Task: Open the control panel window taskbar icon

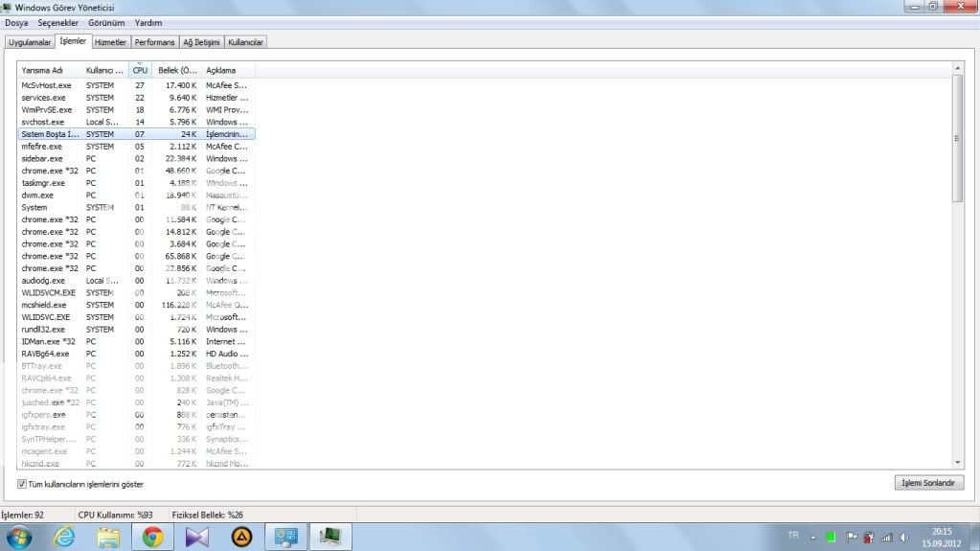Action: tap(286, 537)
